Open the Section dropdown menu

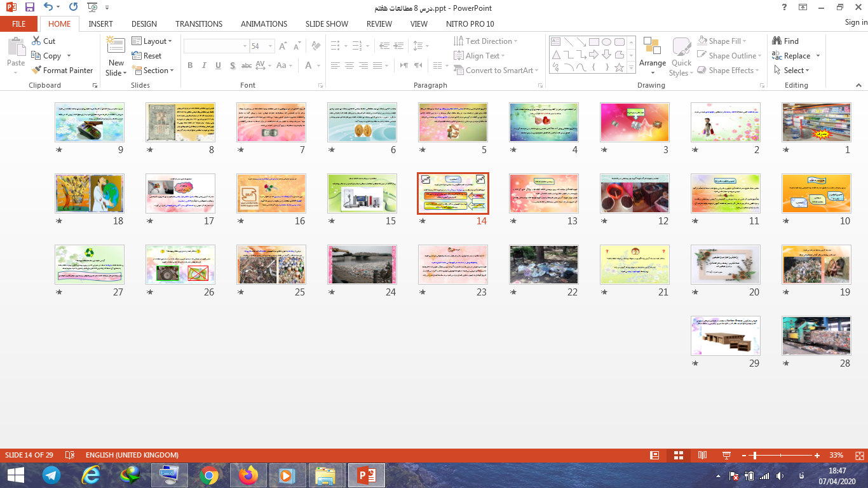153,71
